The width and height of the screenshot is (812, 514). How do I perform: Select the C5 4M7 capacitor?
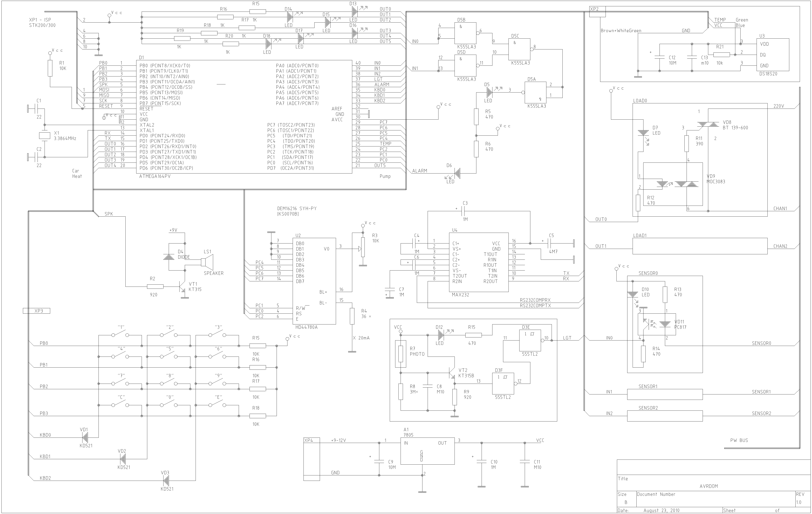(x=549, y=243)
